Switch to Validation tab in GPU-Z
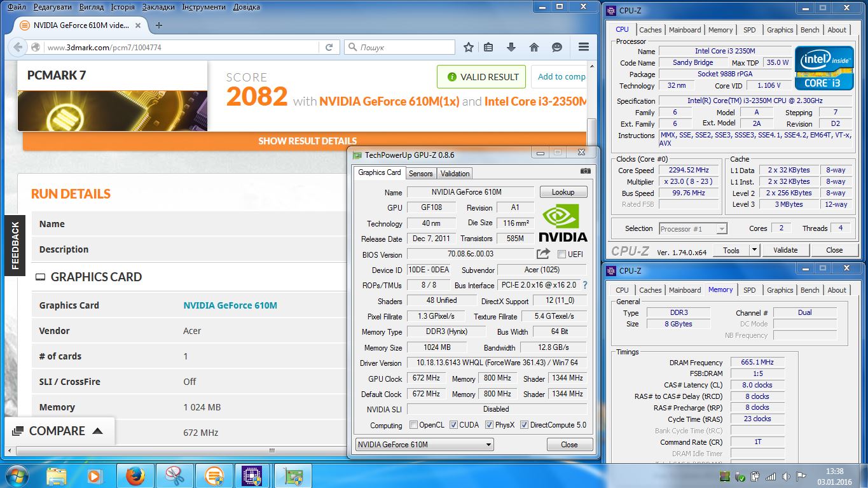Image resolution: width=868 pixels, height=488 pixels. click(x=455, y=173)
